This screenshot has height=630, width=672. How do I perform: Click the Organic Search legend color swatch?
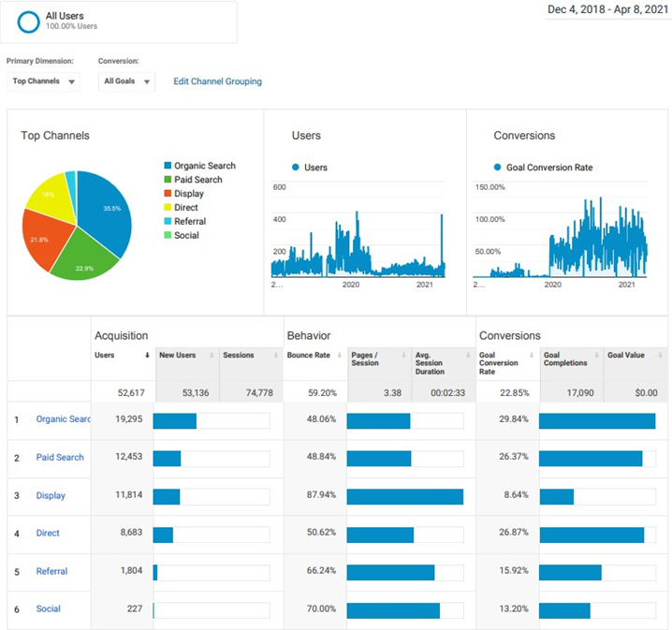168,166
